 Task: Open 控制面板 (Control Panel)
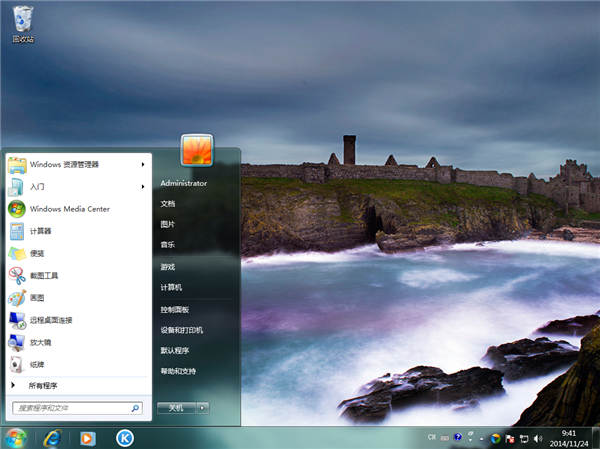175,309
